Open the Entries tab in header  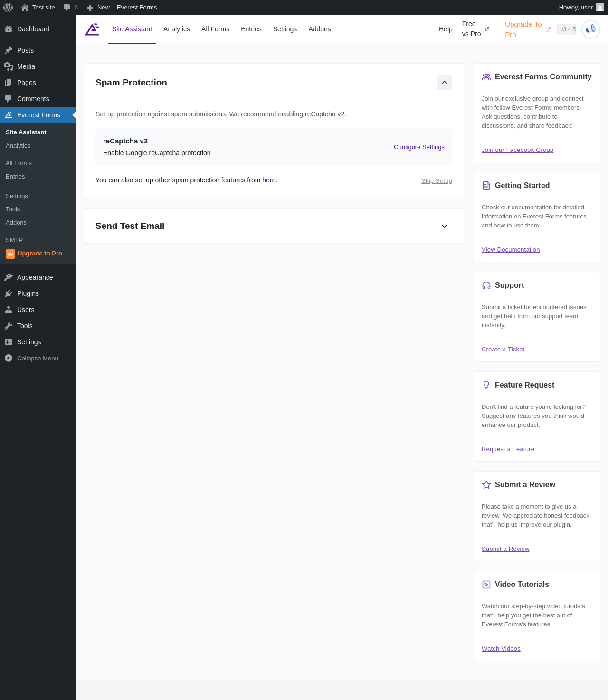[251, 29]
